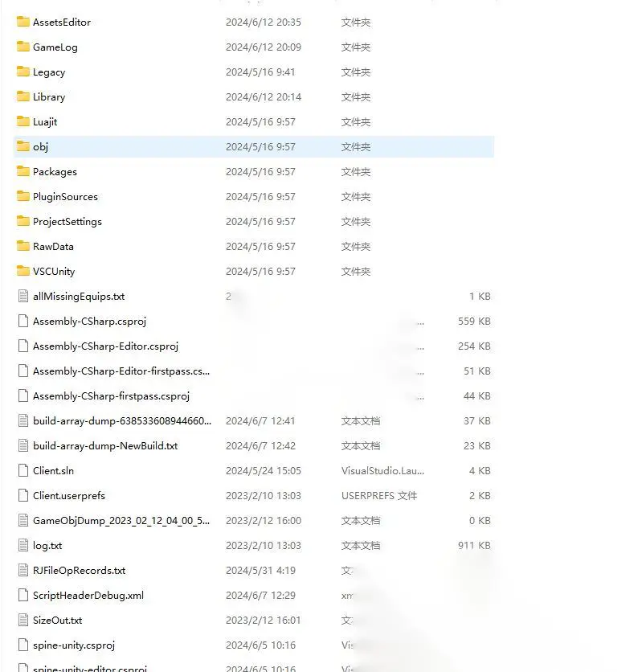Click the Legacy folder icon

click(x=23, y=72)
